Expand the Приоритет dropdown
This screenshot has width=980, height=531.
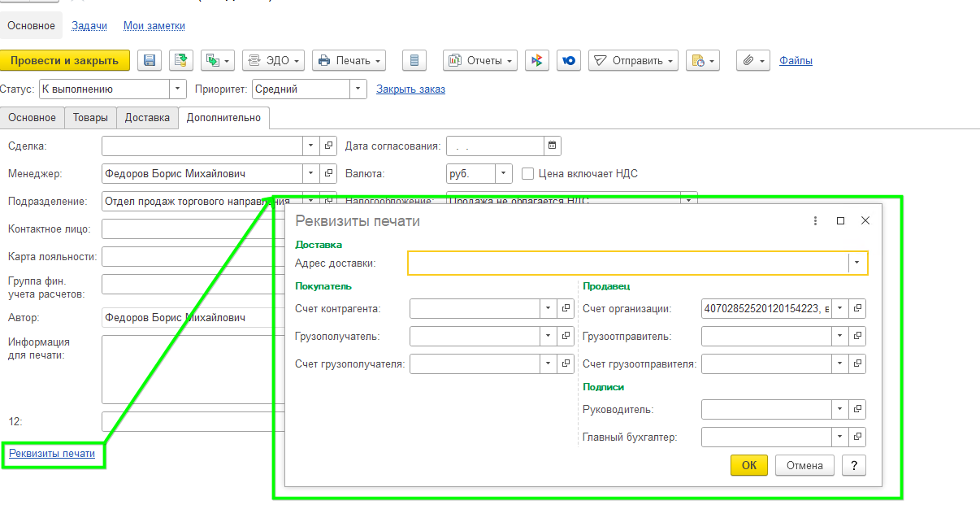(x=358, y=89)
